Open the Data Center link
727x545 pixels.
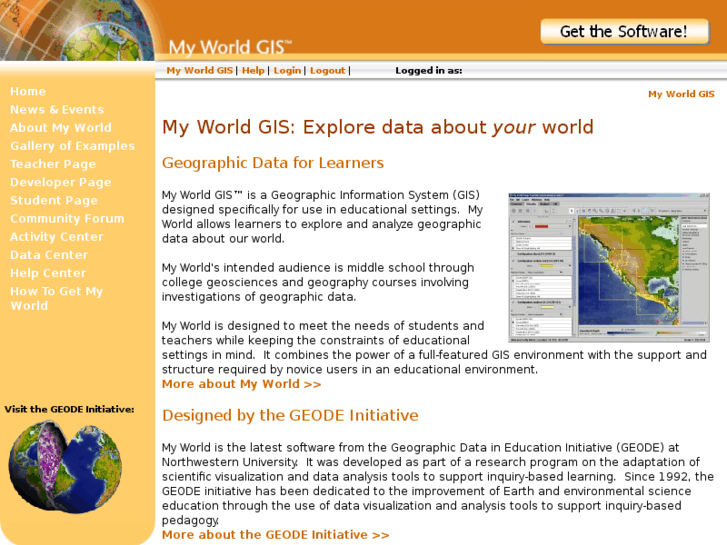(49, 255)
